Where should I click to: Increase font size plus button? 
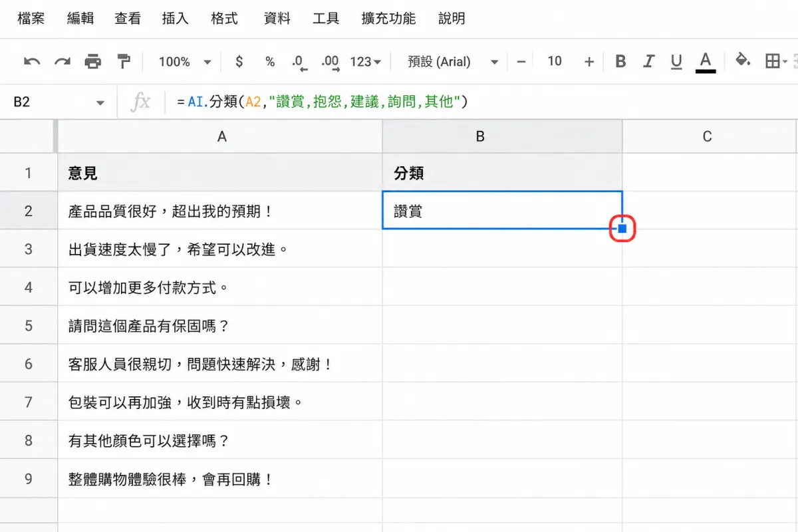pos(589,62)
